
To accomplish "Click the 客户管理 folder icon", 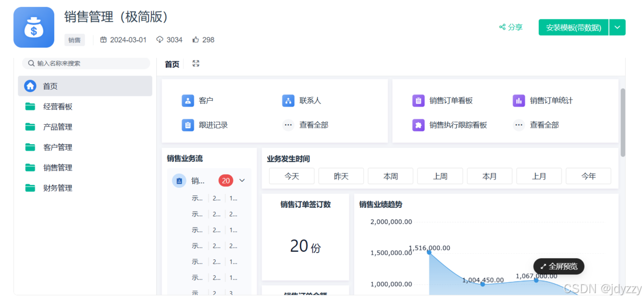I will [30, 147].
